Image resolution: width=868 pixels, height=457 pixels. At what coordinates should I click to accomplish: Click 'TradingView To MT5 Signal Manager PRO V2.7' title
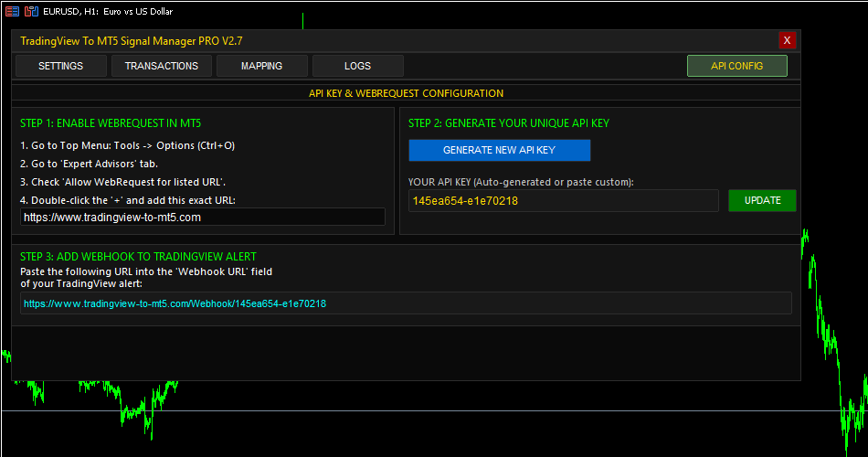[x=132, y=41]
